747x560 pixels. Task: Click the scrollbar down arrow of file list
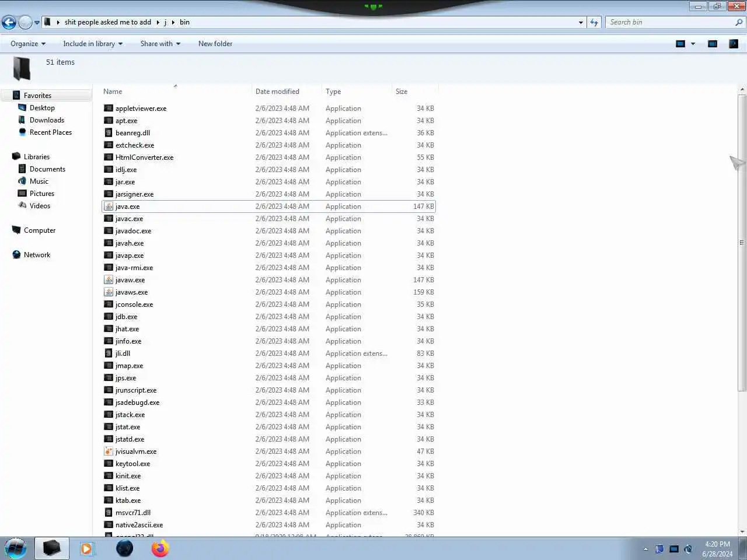tap(742, 531)
